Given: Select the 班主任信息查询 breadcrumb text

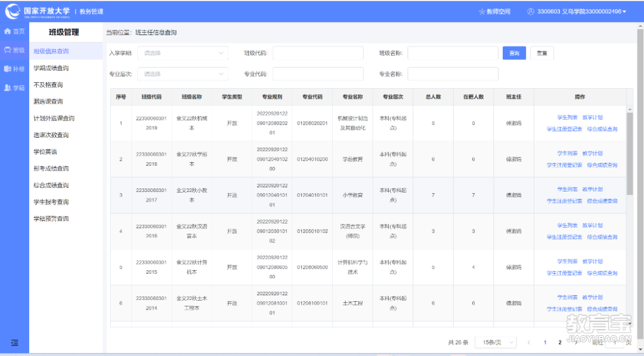Looking at the screenshot, I should (156, 32).
